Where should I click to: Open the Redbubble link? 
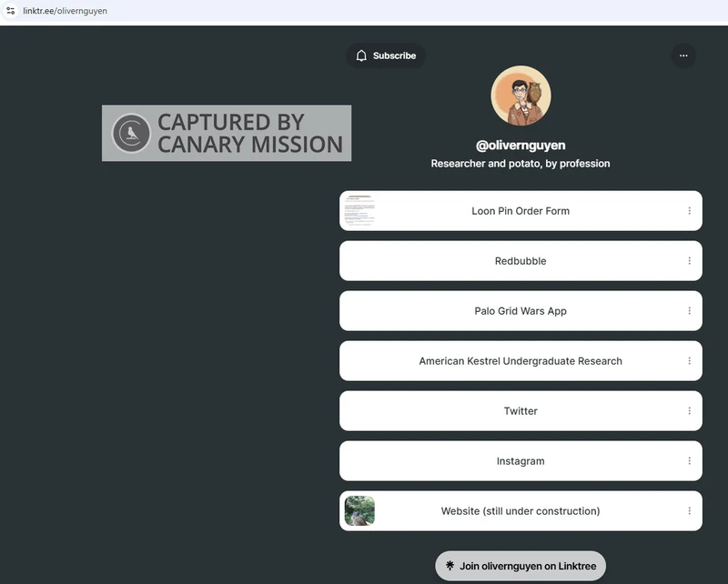click(521, 261)
